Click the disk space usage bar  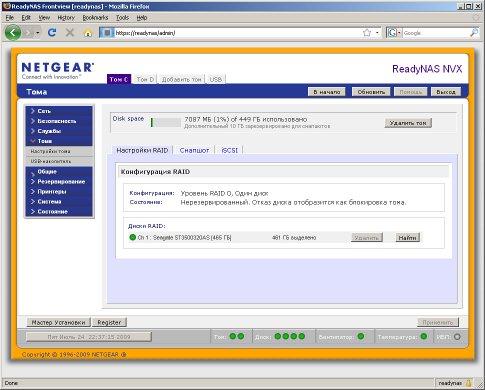[x=165, y=122]
